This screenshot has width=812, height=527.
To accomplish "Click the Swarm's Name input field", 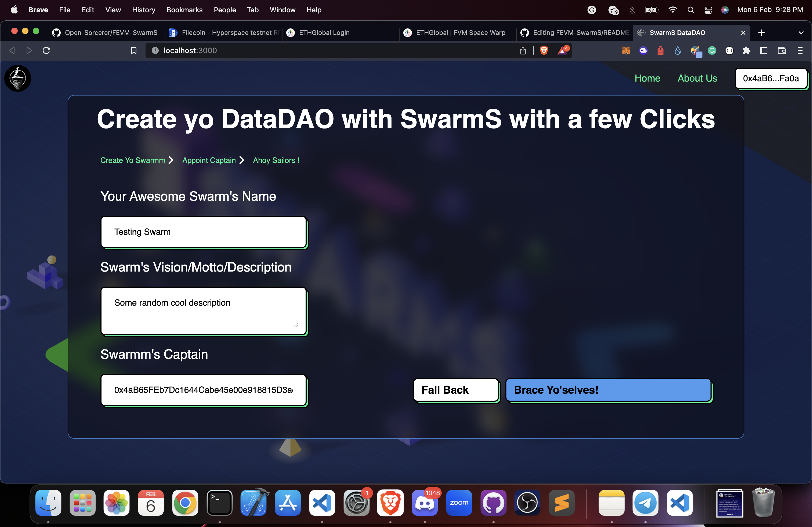I will click(203, 232).
